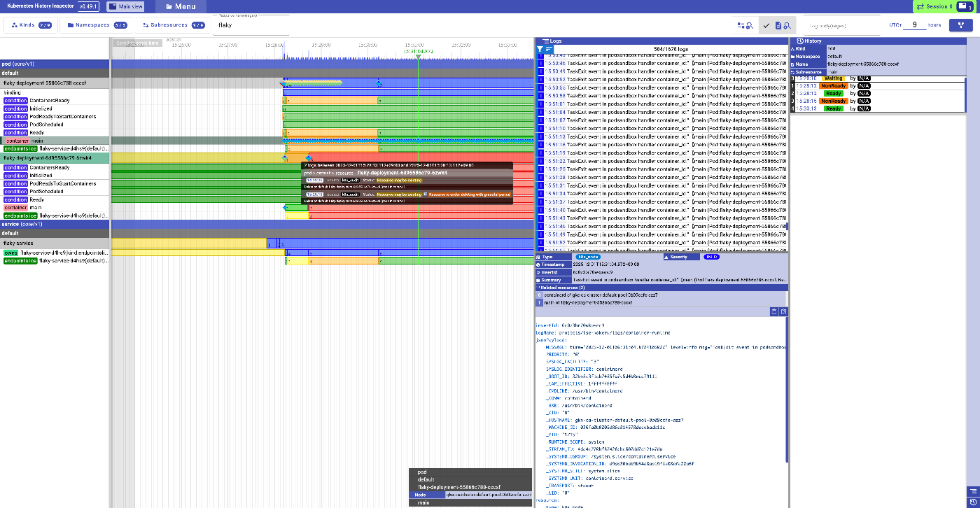Click the first PodReadyToStartContainers condition row
The width and height of the screenshot is (980, 508).
(x=55, y=116)
